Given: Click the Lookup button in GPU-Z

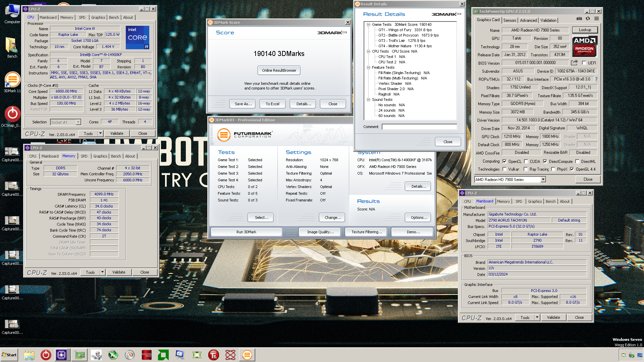Looking at the screenshot, I should [585, 30].
